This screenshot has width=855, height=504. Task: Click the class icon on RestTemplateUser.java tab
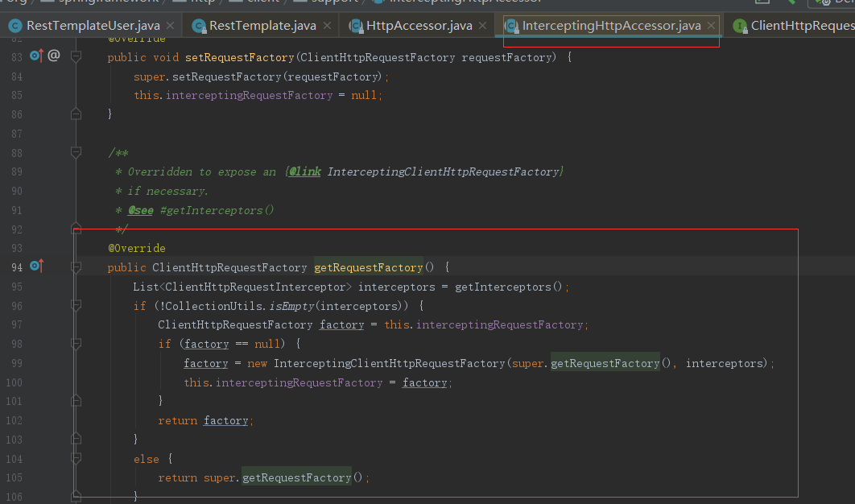pyautogui.click(x=15, y=26)
